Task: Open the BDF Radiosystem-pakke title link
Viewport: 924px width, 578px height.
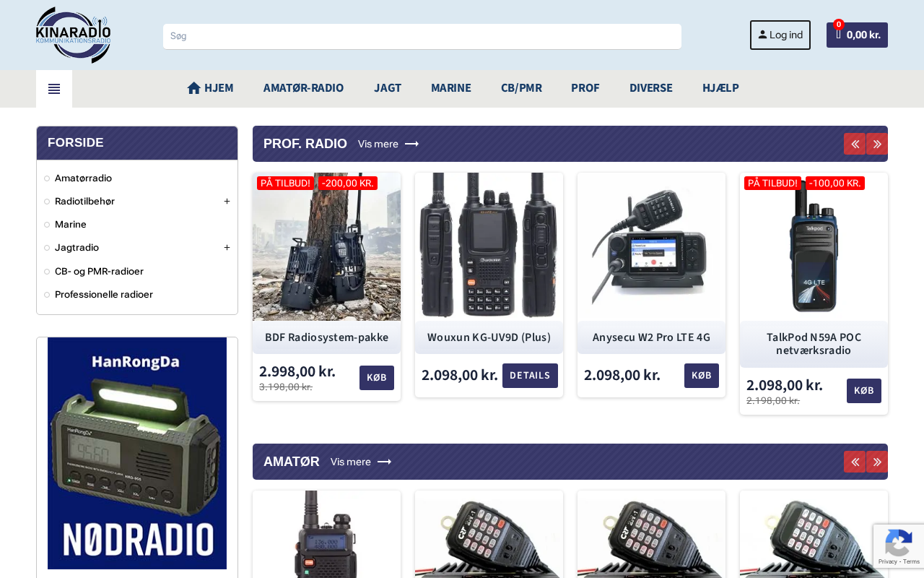Action: point(326,337)
